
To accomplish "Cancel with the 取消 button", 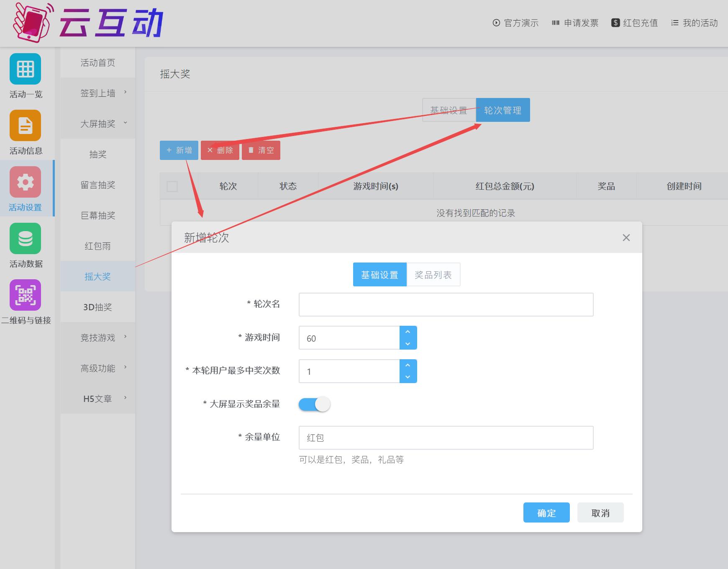I will click(x=600, y=512).
